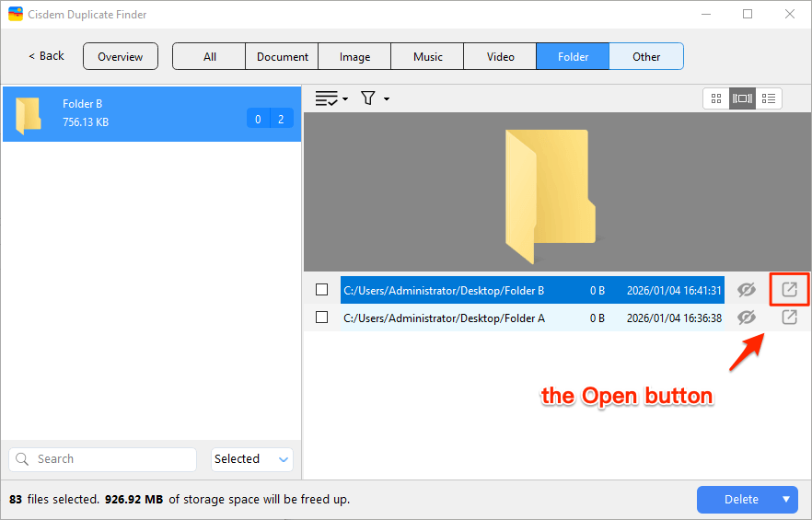The image size is (812, 520).
Task: Open the Overview page
Action: click(x=120, y=56)
